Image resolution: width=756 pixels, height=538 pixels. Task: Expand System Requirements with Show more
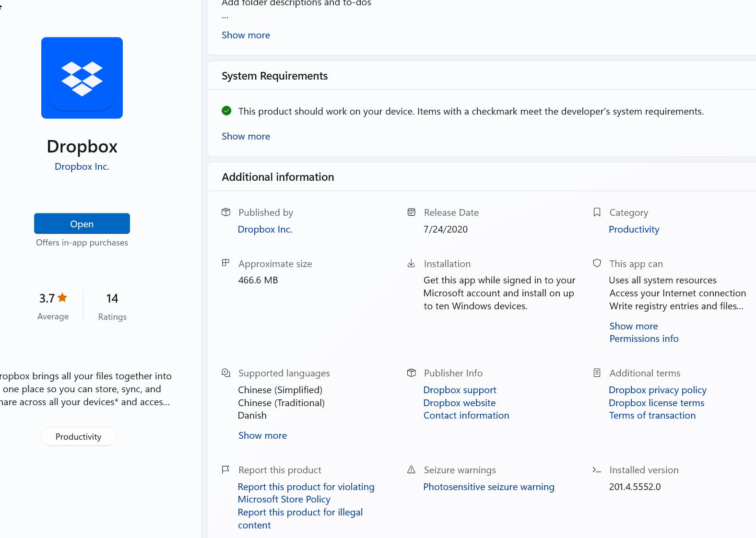tap(246, 136)
